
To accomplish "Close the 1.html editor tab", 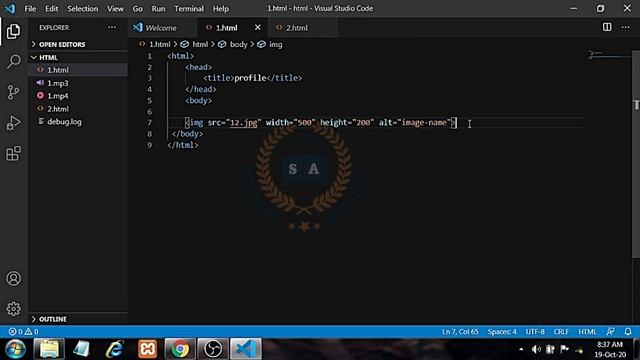I will (258, 27).
